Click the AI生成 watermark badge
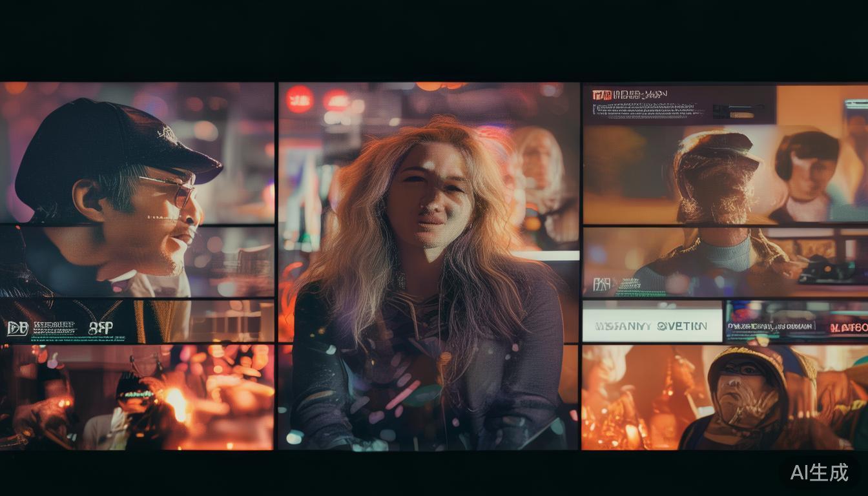This screenshot has height=496, width=868. 819,472
